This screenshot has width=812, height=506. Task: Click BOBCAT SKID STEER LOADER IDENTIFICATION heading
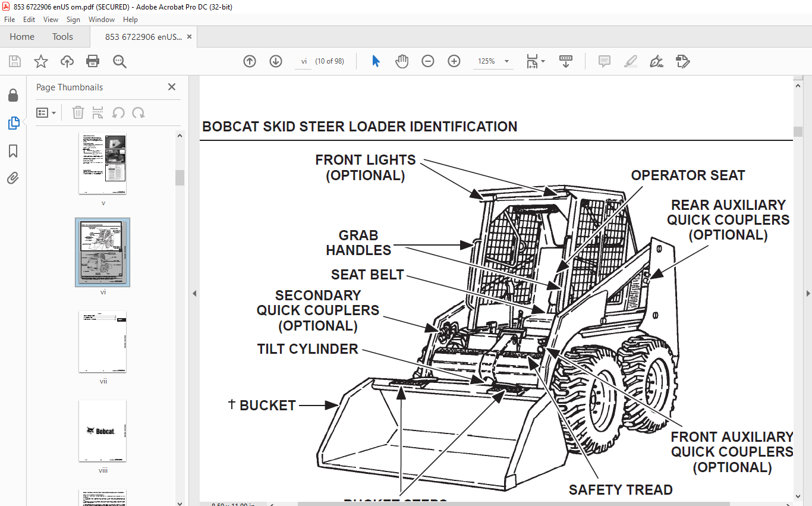pyautogui.click(x=360, y=127)
